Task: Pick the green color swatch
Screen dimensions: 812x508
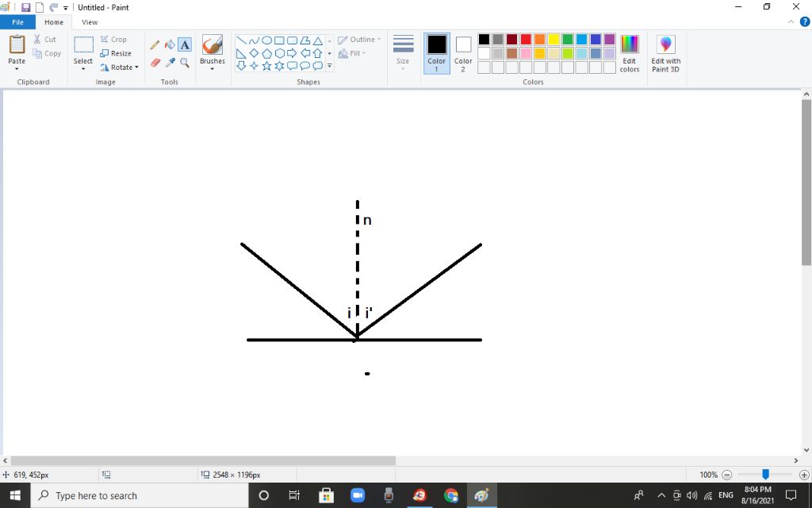Action: coord(568,40)
